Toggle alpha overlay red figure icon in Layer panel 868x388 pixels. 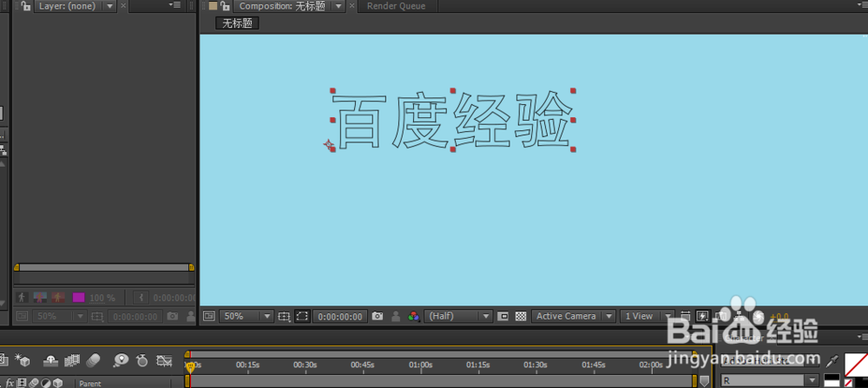pos(58,297)
